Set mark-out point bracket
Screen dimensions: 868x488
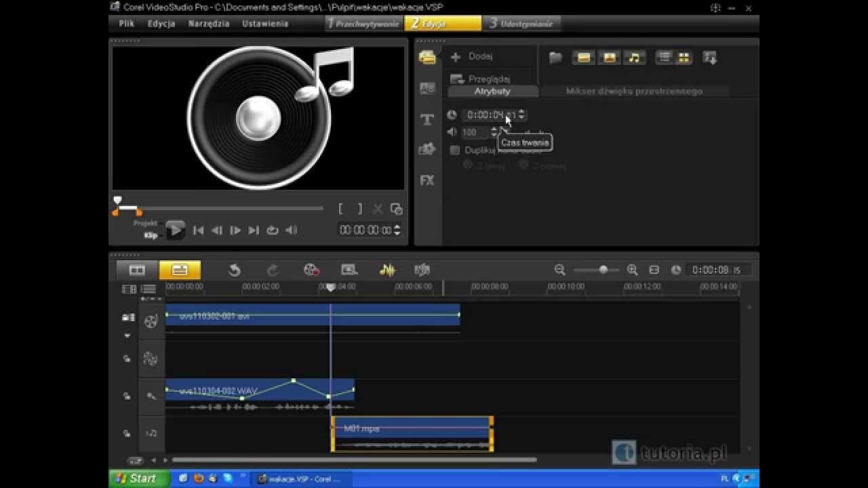point(359,209)
